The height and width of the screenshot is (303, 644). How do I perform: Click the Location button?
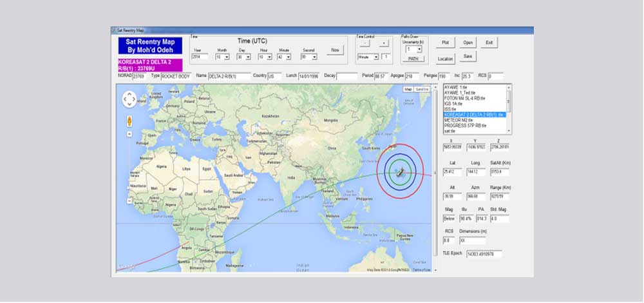(446, 59)
